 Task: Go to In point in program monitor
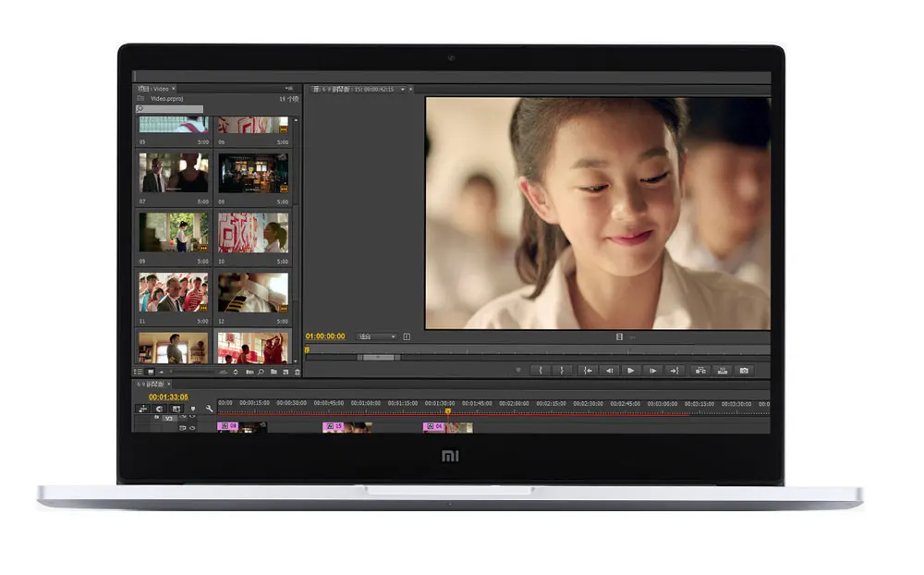[x=588, y=371]
